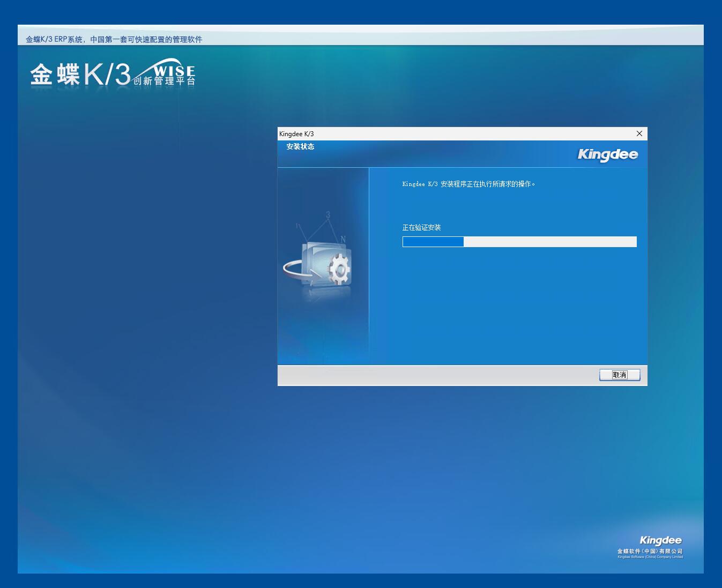722x588 pixels.
Task: Select the 安装状态 heading text
Action: tap(300, 146)
